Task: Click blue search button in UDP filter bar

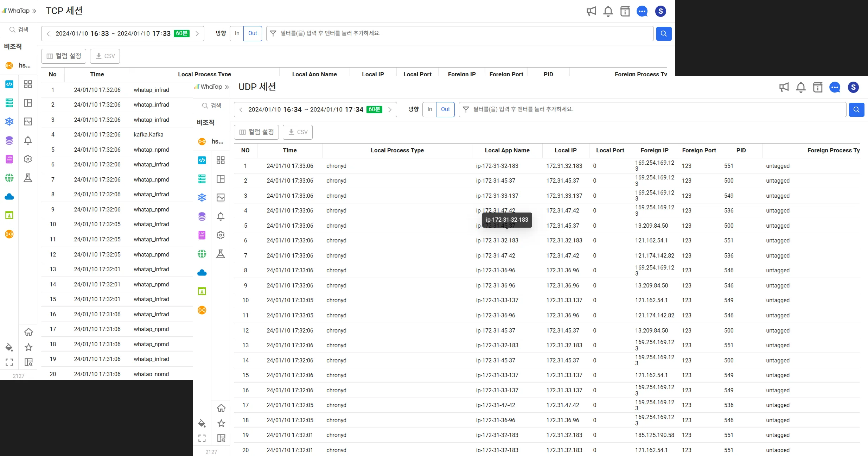Action: pyautogui.click(x=856, y=109)
